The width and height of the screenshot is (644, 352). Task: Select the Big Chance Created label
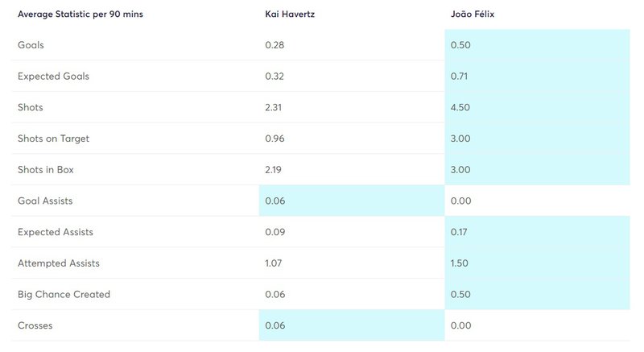64,294
